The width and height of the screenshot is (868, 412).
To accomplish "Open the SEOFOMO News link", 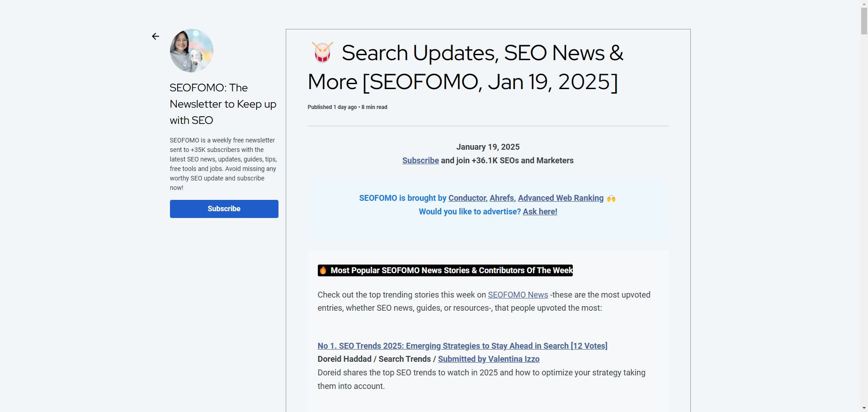I will click(x=518, y=295).
